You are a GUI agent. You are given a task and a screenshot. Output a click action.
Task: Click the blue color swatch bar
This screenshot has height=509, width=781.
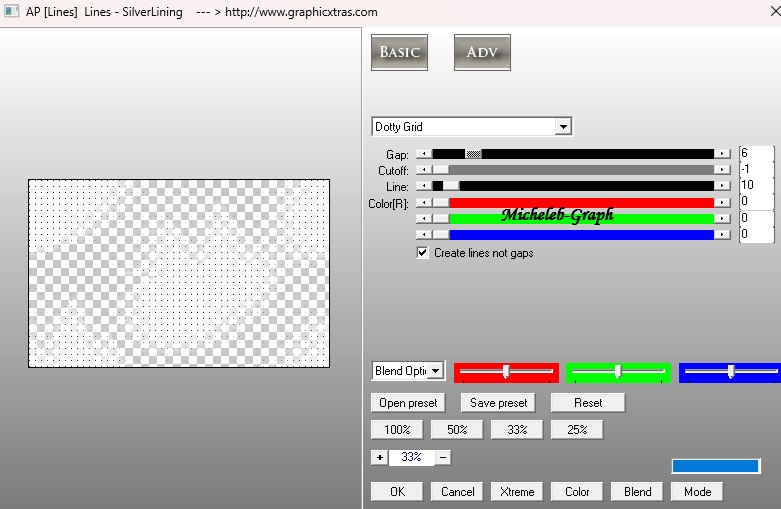click(x=715, y=466)
